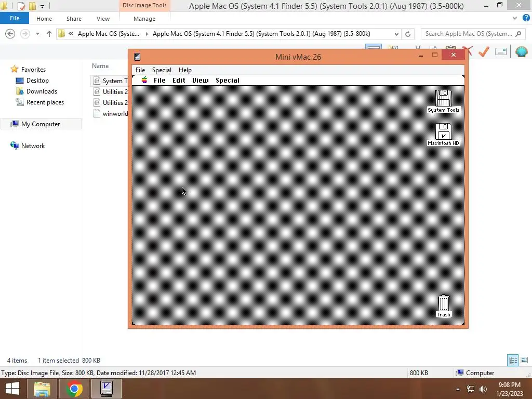Expand the quick access toolbar dropdown
Screen dimensions: 532x399
click(42, 6)
